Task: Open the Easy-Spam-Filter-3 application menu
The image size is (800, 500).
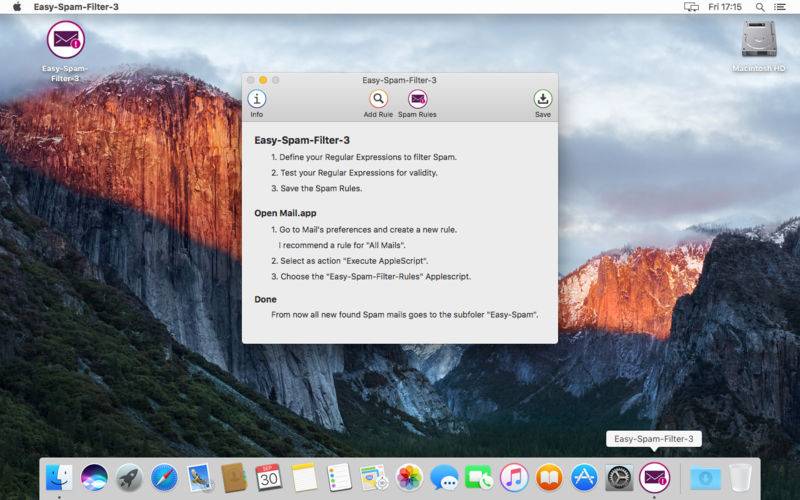Action: click(x=76, y=7)
